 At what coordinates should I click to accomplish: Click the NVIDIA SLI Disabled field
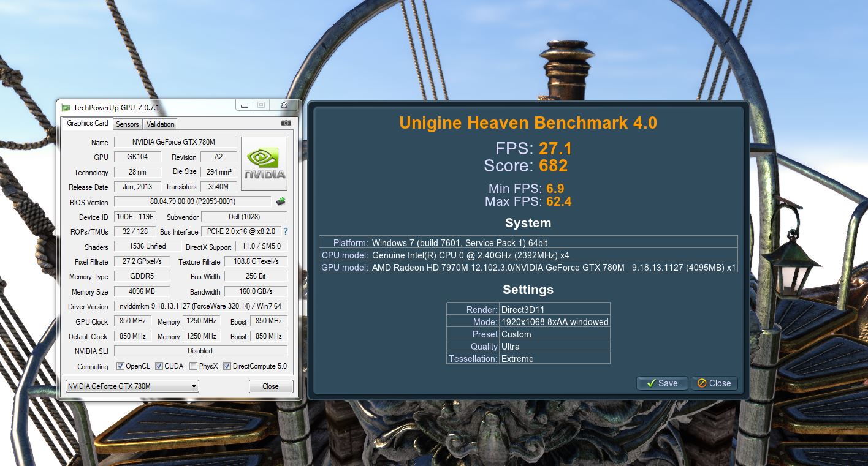pos(200,351)
